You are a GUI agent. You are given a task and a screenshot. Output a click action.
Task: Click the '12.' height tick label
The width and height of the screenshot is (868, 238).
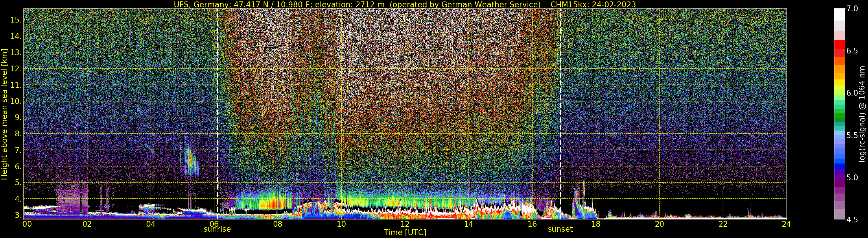pyautogui.click(x=16, y=69)
